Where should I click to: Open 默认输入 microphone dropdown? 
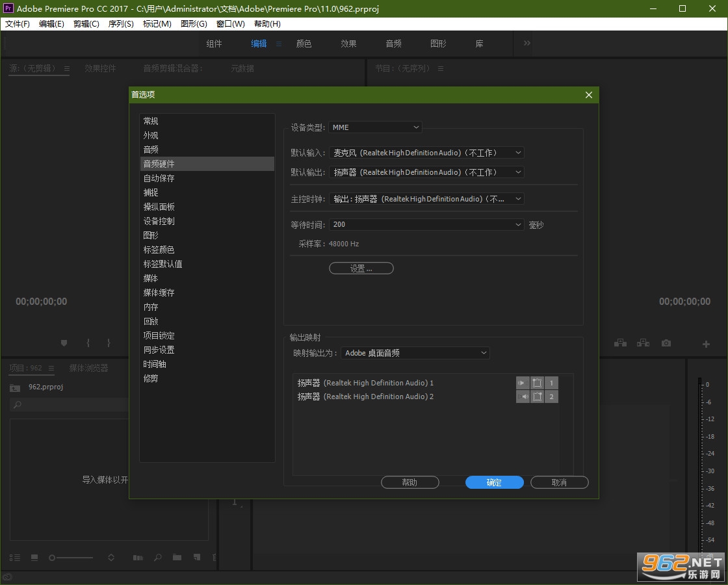pyautogui.click(x=426, y=153)
